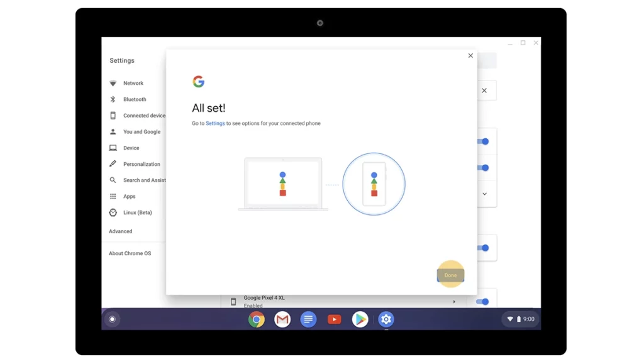
Task: Open Apps settings section
Action: coord(130,196)
